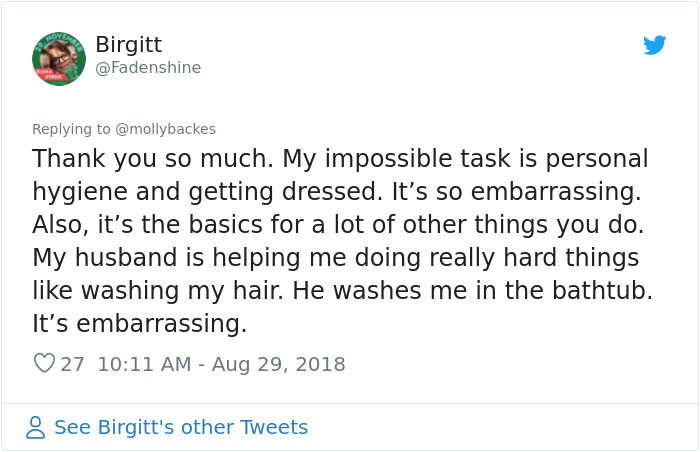Open the 10:11 AM timestamp

(x=144, y=364)
